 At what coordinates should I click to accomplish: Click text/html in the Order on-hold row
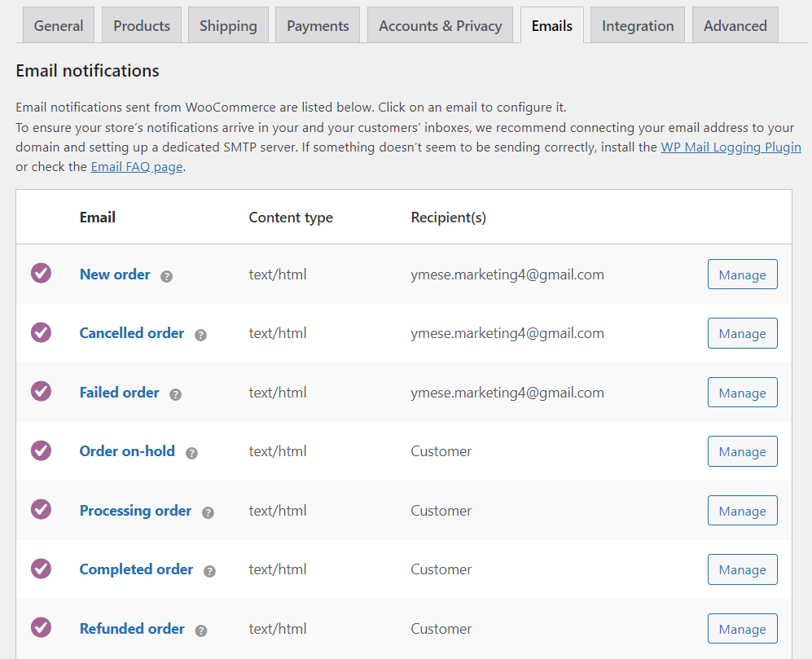click(x=278, y=452)
